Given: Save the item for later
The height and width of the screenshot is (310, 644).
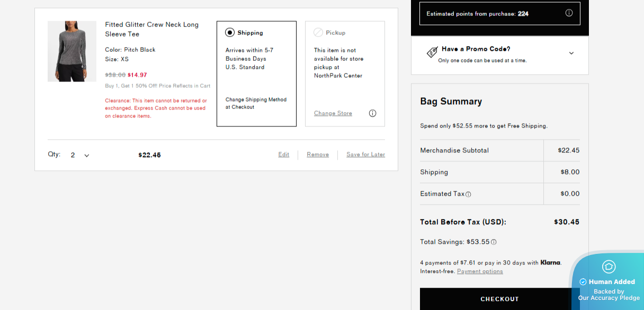Looking at the screenshot, I should pos(365,154).
